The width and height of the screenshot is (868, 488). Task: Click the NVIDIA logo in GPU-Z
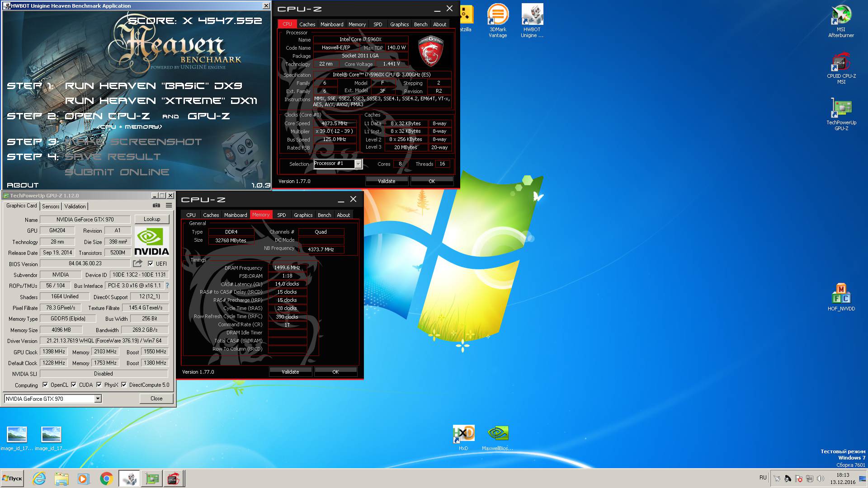click(151, 241)
